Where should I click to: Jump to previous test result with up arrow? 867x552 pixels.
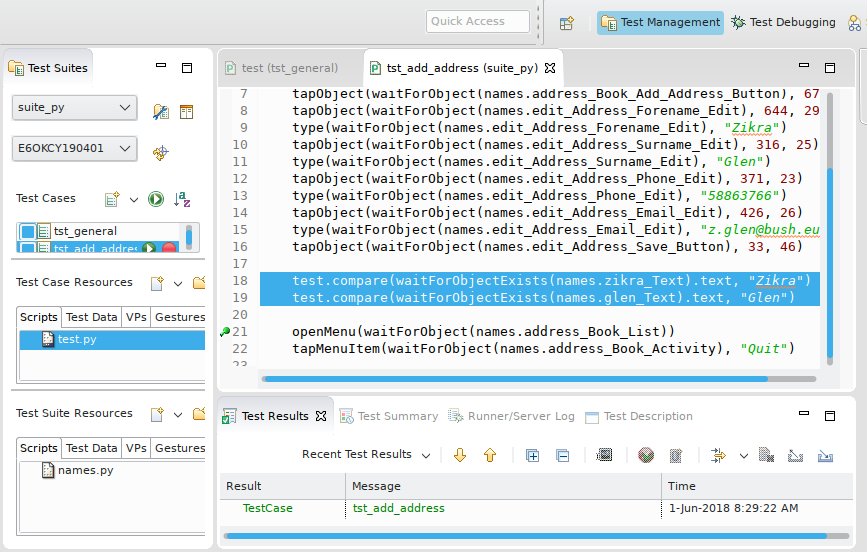pos(490,455)
